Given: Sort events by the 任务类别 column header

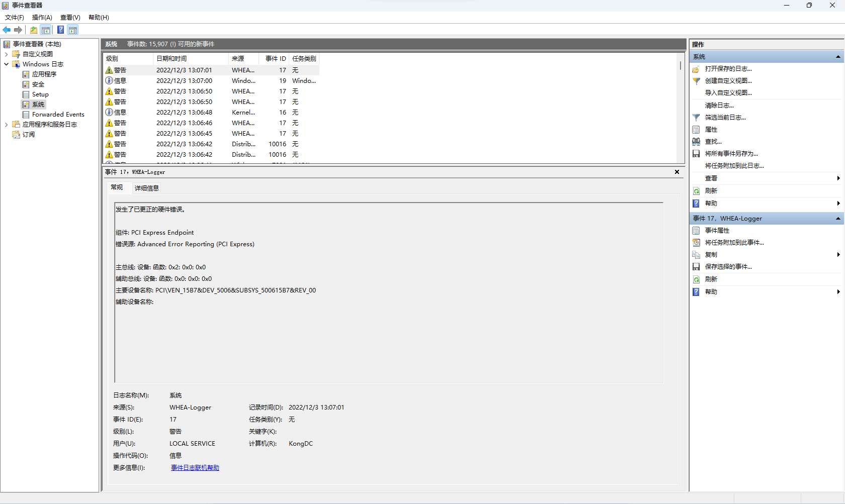Looking at the screenshot, I should [x=304, y=59].
